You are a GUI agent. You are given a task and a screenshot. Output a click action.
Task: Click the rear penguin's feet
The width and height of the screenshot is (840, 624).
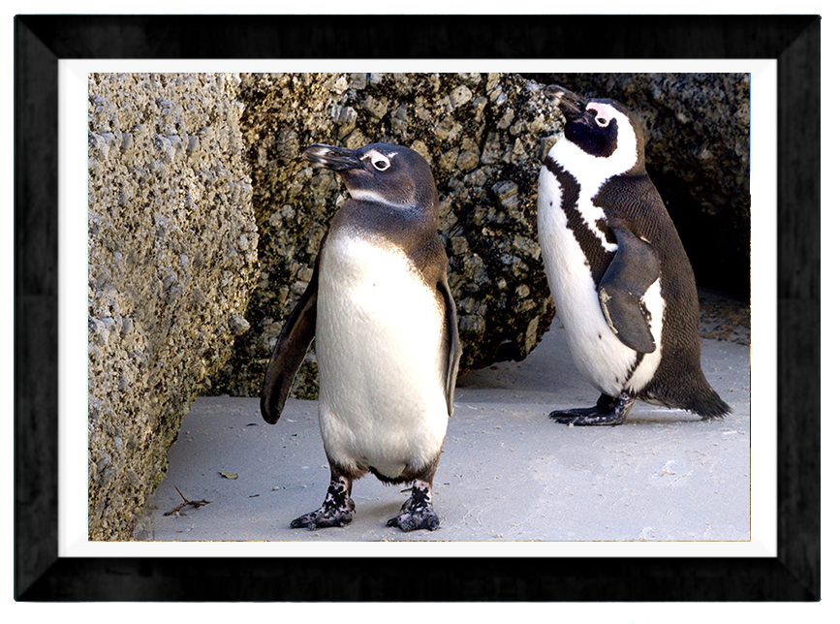pos(593,413)
